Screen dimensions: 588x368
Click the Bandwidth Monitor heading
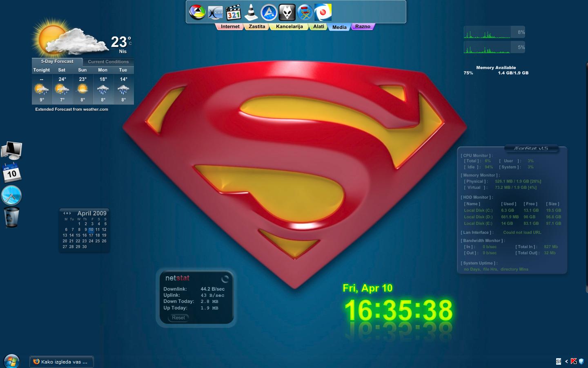(x=483, y=241)
